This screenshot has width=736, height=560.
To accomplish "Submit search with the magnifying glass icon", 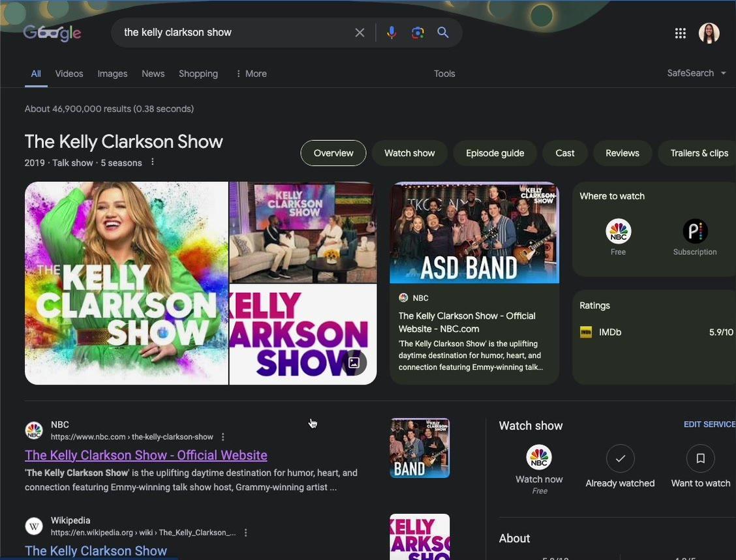I will pyautogui.click(x=442, y=33).
